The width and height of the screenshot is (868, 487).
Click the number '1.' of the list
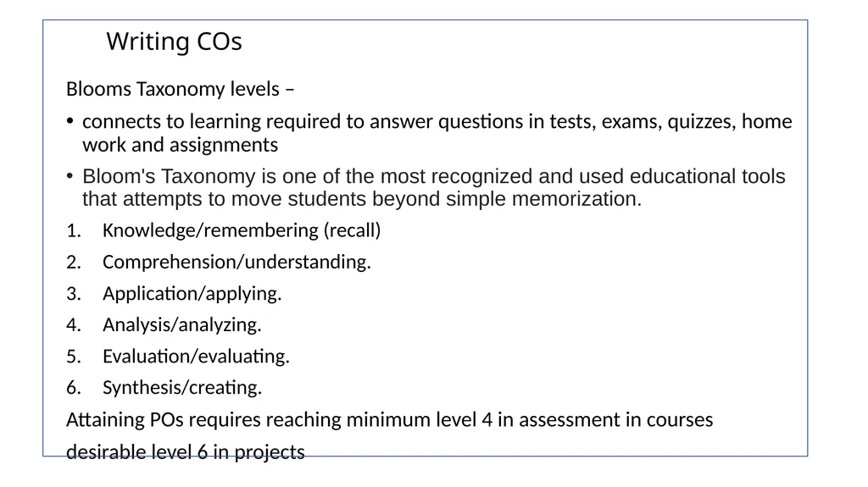pyautogui.click(x=74, y=230)
